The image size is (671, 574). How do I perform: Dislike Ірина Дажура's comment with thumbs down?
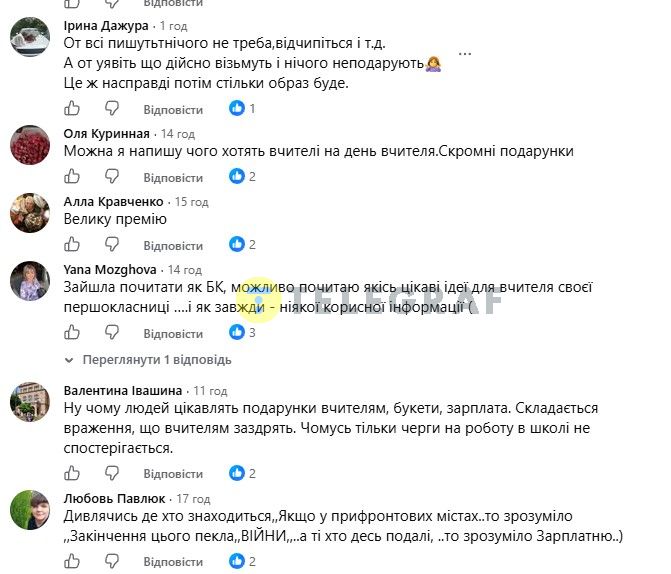click(x=112, y=108)
